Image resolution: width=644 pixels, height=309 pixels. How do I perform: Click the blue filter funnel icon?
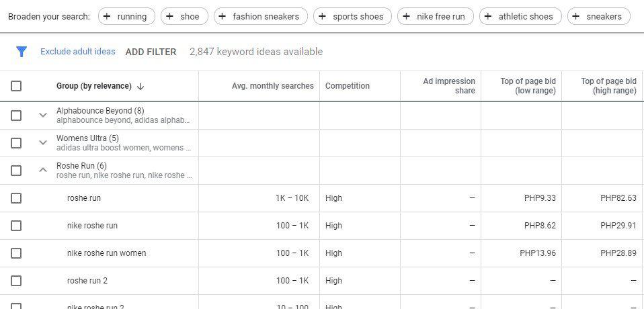coord(22,52)
